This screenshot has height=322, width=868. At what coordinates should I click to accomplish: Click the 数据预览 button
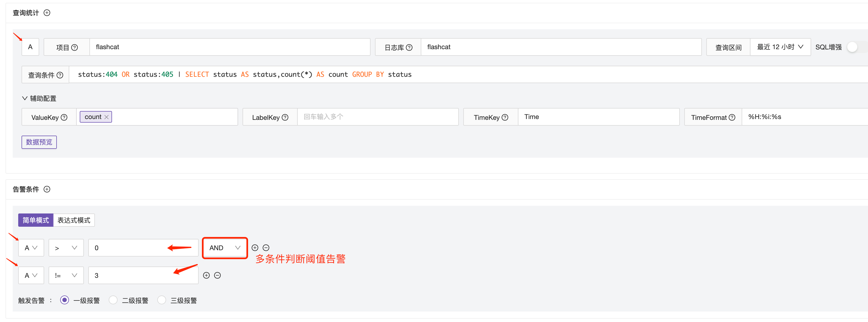39,142
